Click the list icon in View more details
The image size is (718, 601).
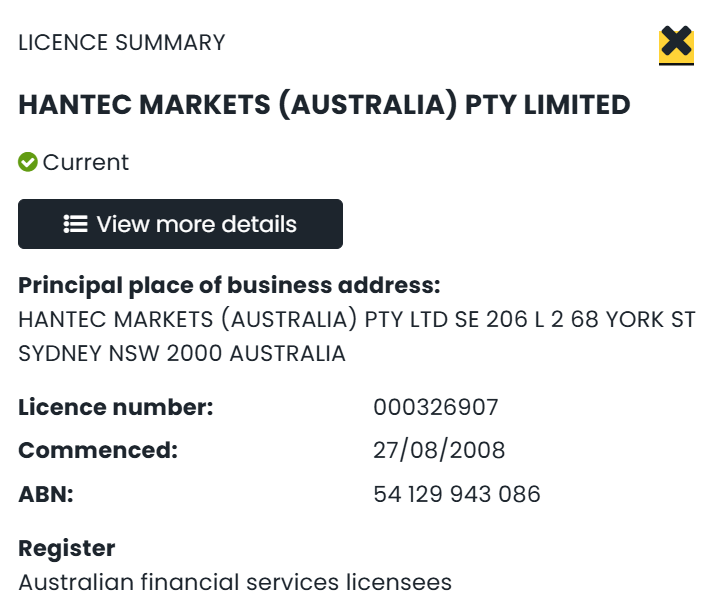pos(75,224)
